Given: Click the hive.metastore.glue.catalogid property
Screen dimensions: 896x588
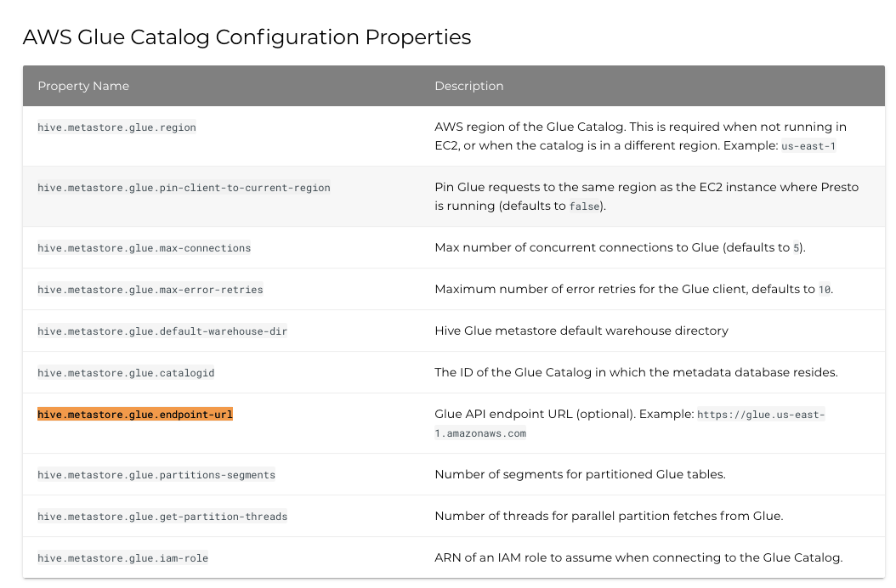Looking at the screenshot, I should click(x=120, y=373).
